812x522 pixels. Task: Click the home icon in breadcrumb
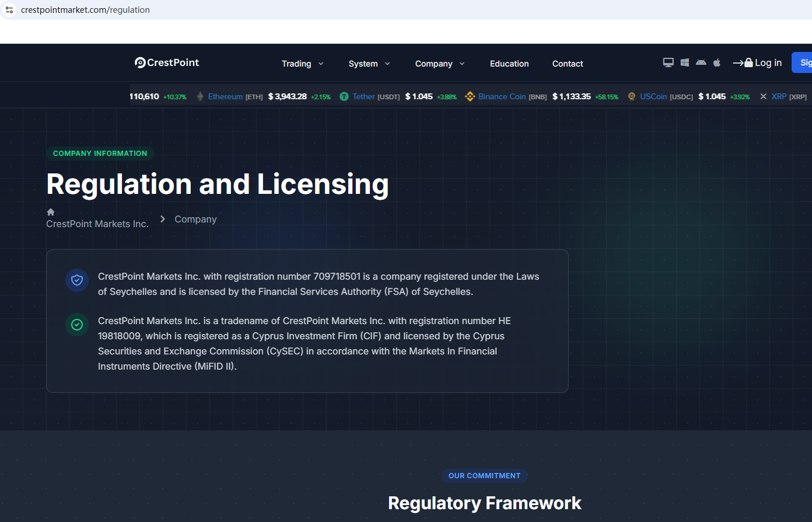pyautogui.click(x=51, y=212)
